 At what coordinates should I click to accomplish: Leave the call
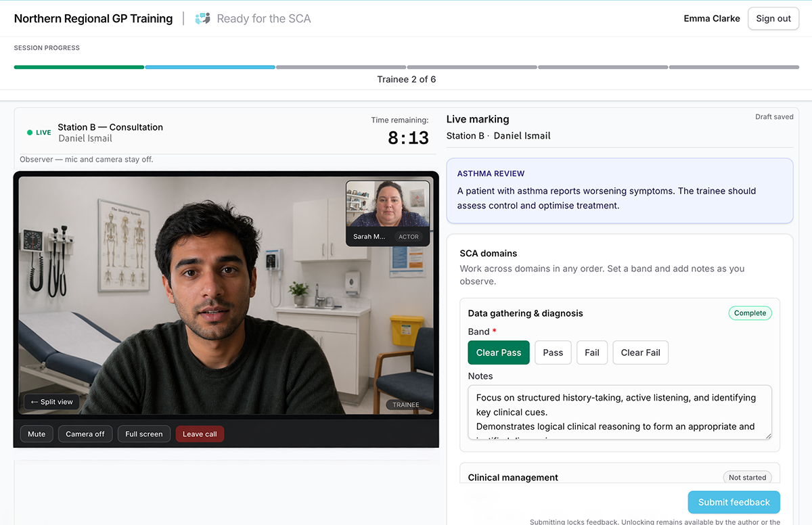click(200, 434)
